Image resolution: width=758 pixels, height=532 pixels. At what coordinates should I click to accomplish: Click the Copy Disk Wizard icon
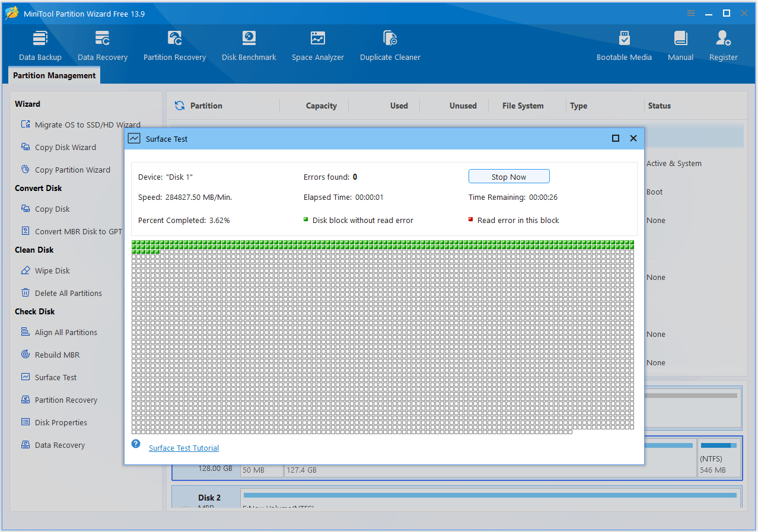point(26,147)
